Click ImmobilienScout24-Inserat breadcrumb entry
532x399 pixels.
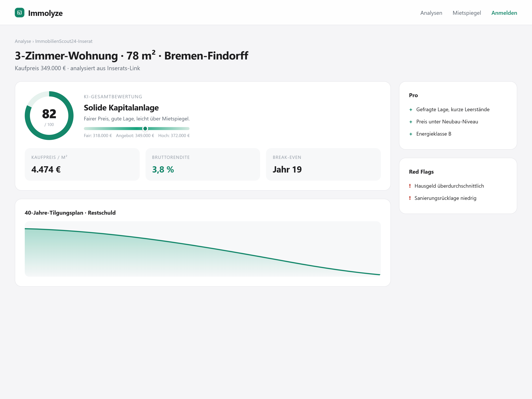(x=64, y=41)
